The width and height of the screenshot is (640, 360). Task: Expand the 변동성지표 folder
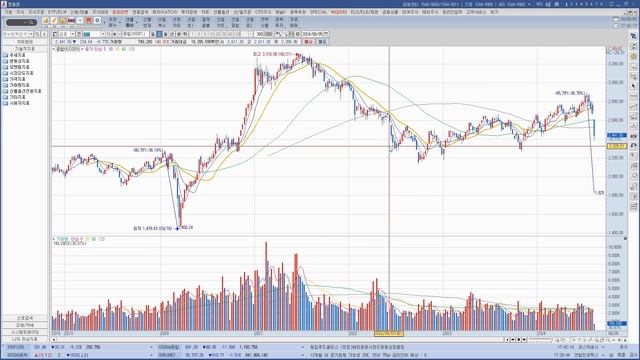point(16,61)
